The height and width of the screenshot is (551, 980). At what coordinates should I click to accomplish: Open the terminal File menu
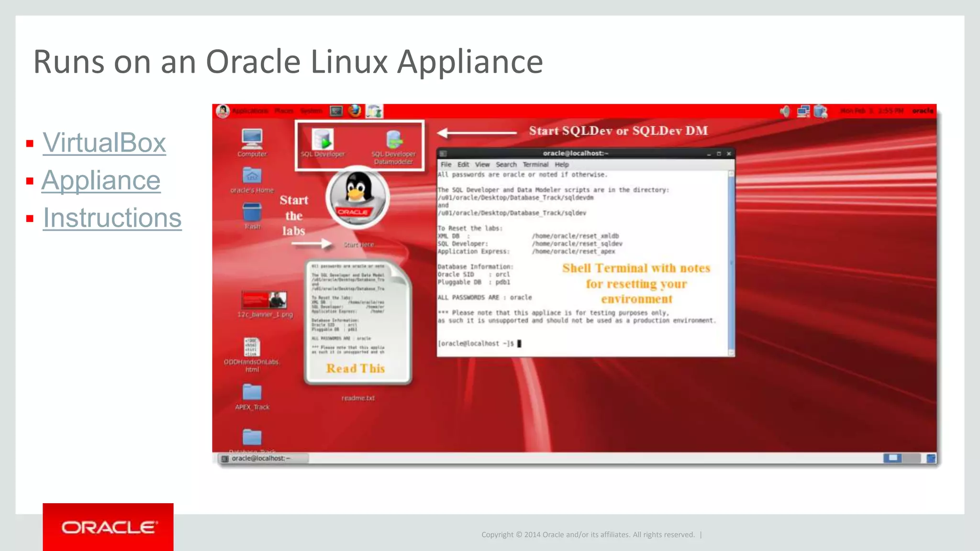445,165
